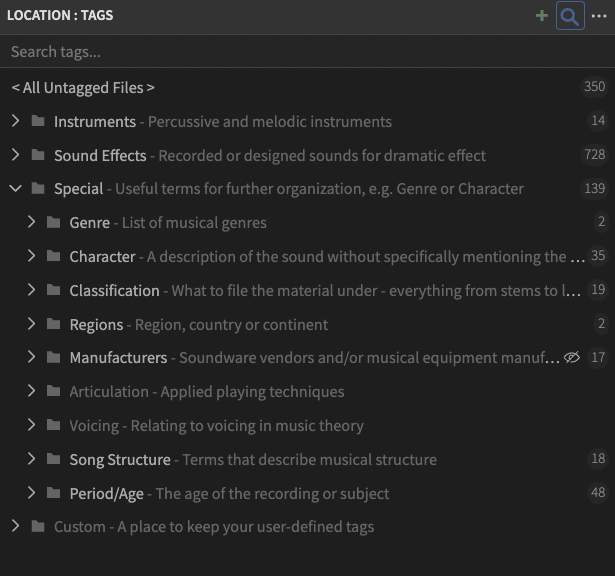Select the Song Structure tag
The width and height of the screenshot is (615, 576).
pyautogui.click(x=120, y=460)
